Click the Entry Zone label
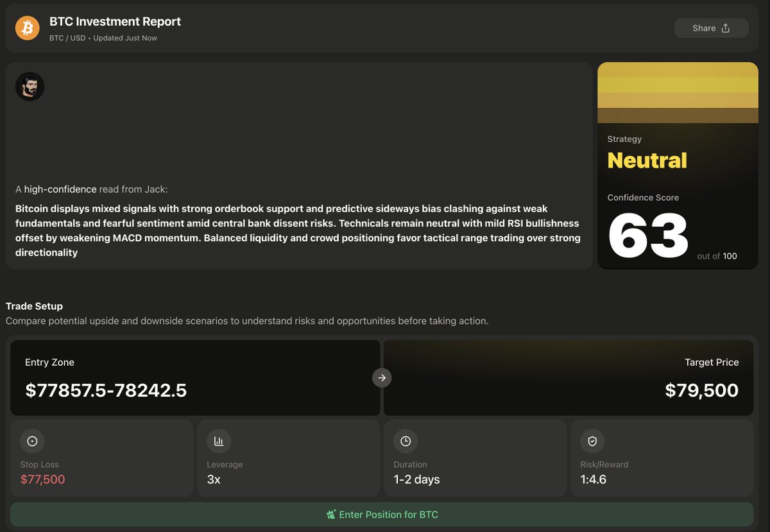 tap(49, 363)
